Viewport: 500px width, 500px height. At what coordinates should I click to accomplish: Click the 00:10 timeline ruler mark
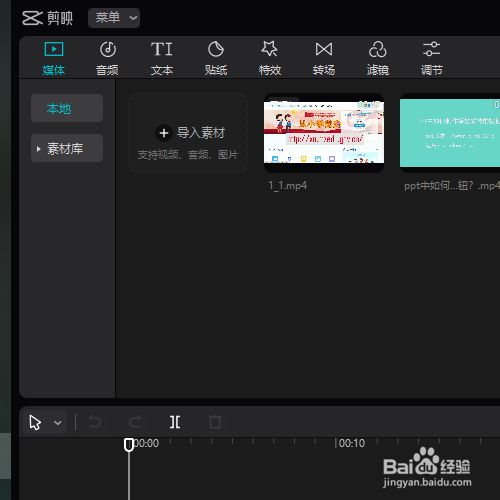[350, 443]
